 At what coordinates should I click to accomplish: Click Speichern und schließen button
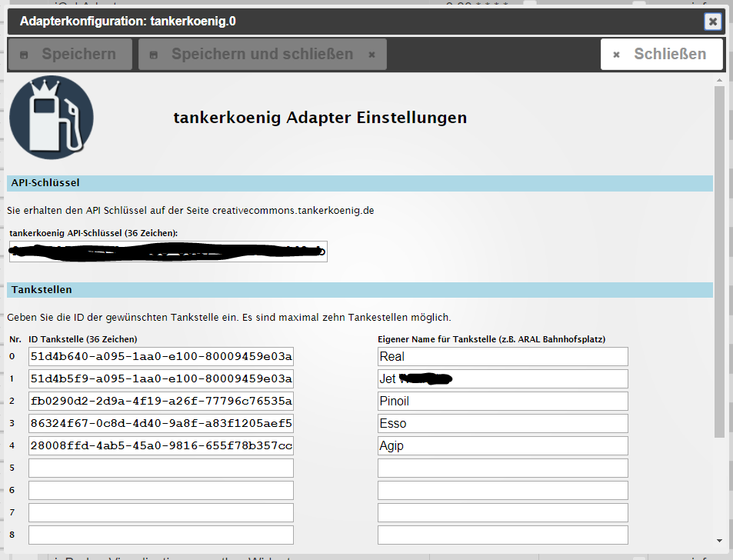click(x=262, y=54)
